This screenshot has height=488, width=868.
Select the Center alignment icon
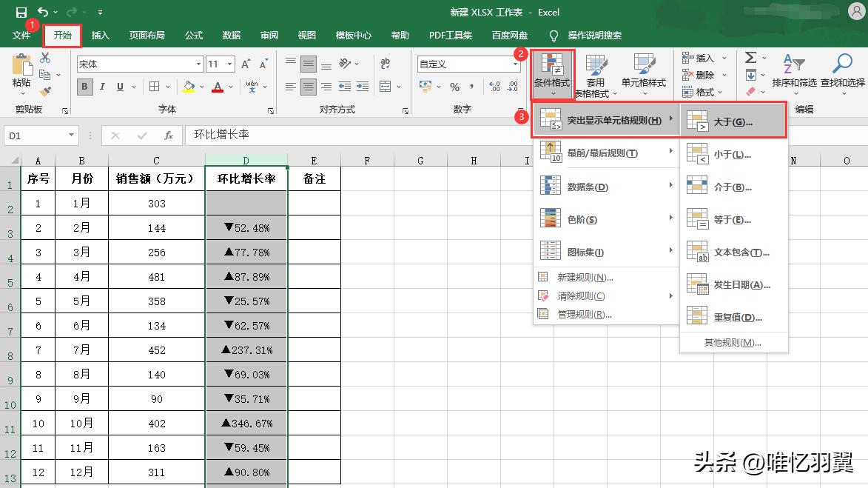(x=308, y=87)
